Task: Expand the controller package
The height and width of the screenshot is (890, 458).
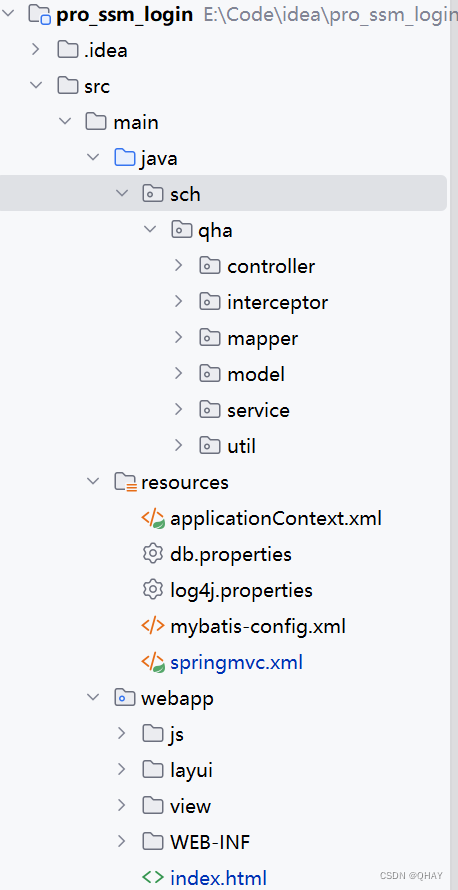Action: click(x=178, y=266)
